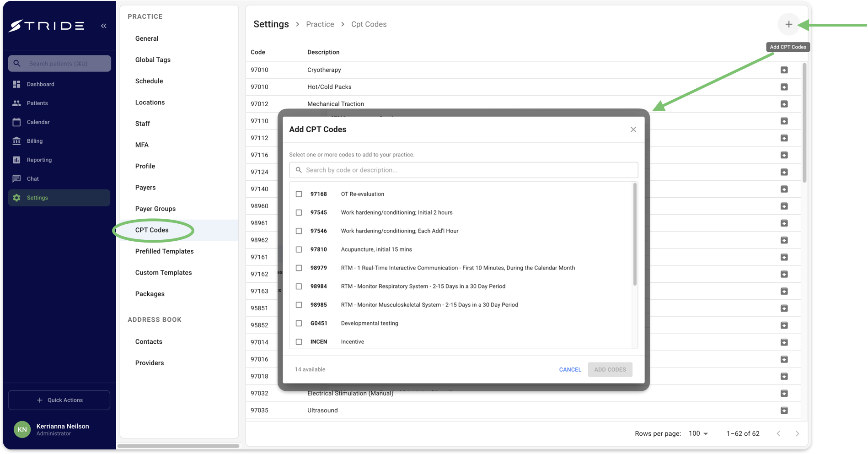Check the 97168 OT Re-evaluation box

299,194
